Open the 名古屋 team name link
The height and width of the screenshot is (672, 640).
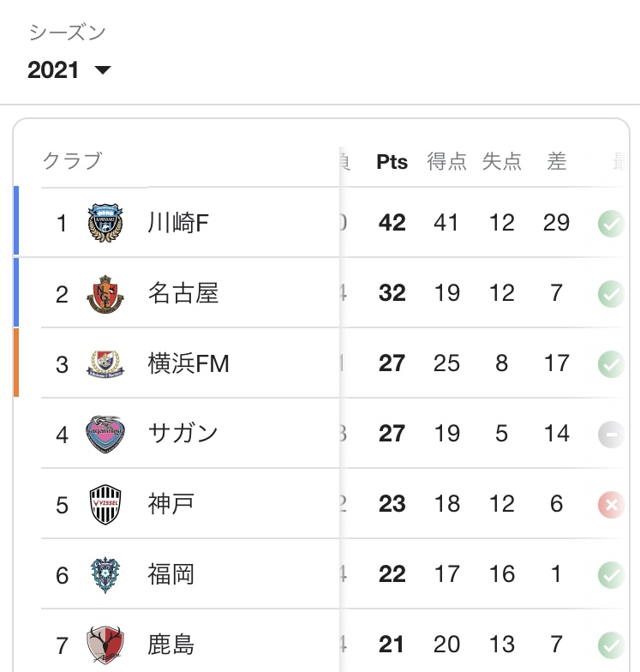183,293
